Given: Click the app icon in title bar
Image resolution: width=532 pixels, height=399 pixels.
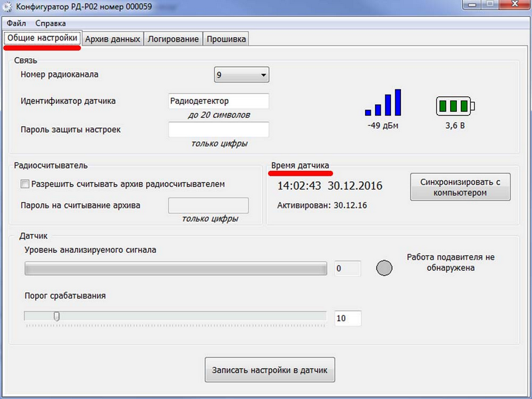Looking at the screenshot, I should [7, 7].
